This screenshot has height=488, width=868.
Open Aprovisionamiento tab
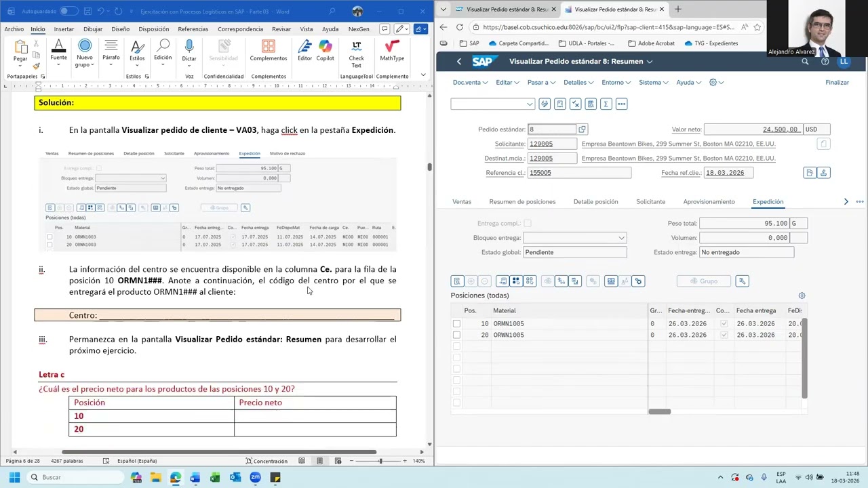(709, 201)
